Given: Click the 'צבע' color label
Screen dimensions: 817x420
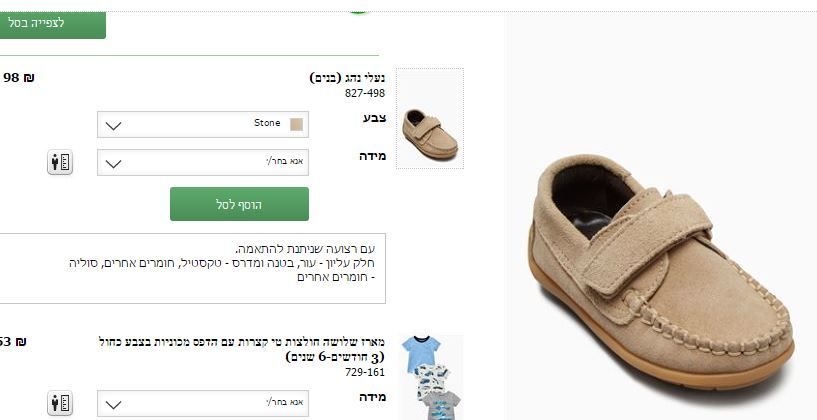Looking at the screenshot, I should click(375, 118).
